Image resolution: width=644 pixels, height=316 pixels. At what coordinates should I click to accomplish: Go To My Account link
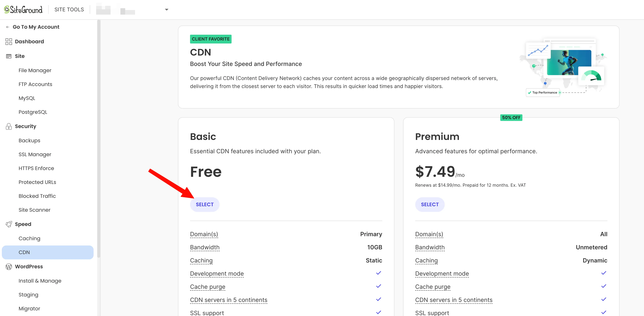pos(36,27)
